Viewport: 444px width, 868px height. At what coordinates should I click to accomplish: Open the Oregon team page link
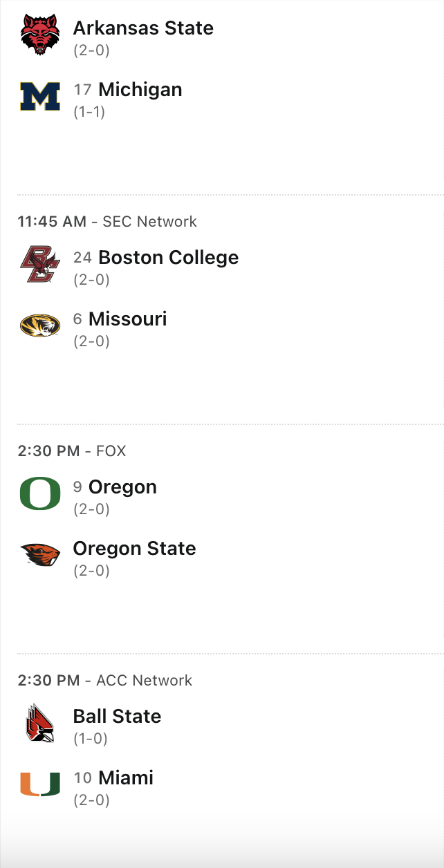tap(122, 487)
